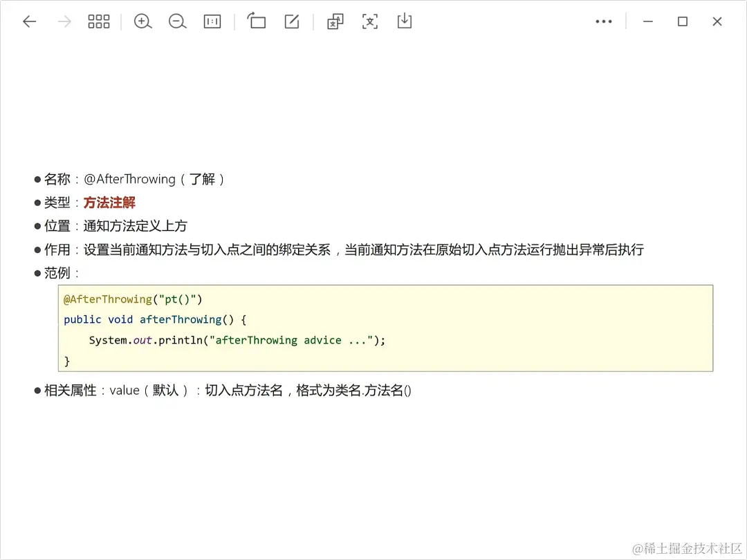
Task: Click the System.out.println code line
Action: coord(237,340)
